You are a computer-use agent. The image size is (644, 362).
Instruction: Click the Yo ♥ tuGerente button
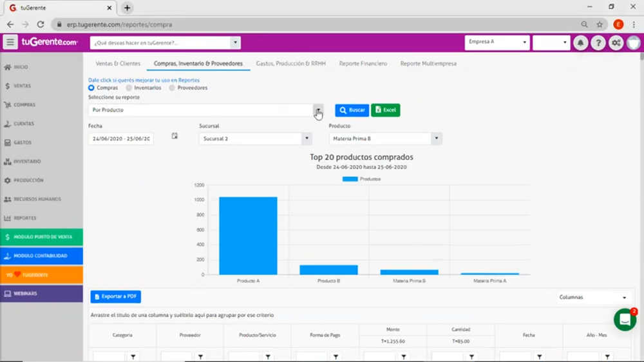[x=41, y=275]
